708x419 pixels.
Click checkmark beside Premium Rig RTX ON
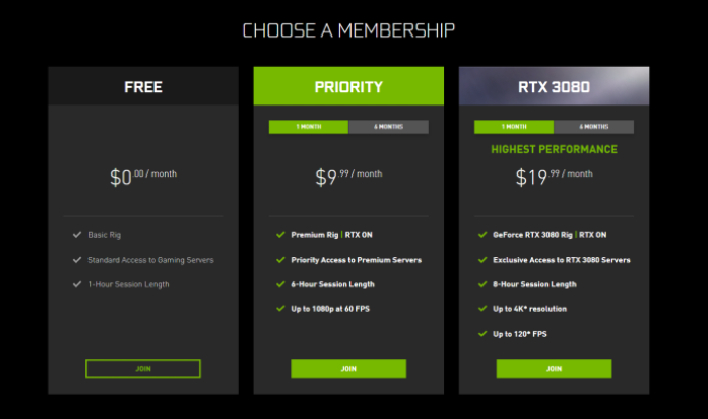click(x=281, y=235)
